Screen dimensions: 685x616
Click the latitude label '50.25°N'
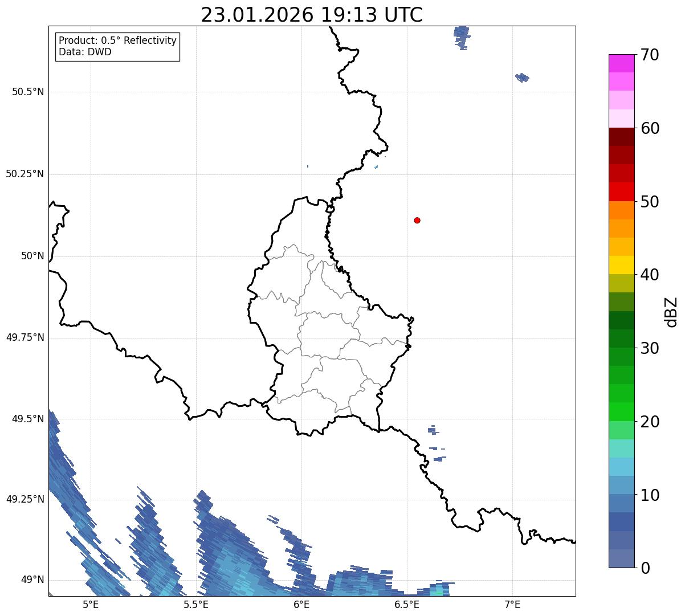click(25, 174)
